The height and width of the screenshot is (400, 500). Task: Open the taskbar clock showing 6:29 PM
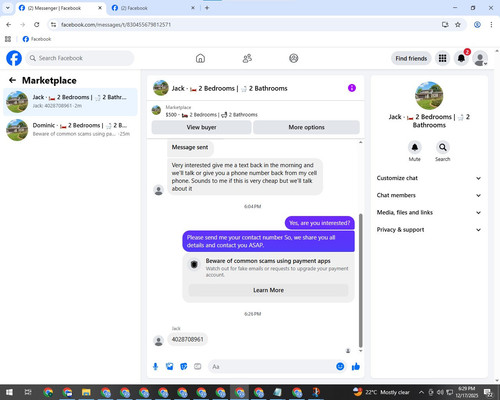coord(467,392)
